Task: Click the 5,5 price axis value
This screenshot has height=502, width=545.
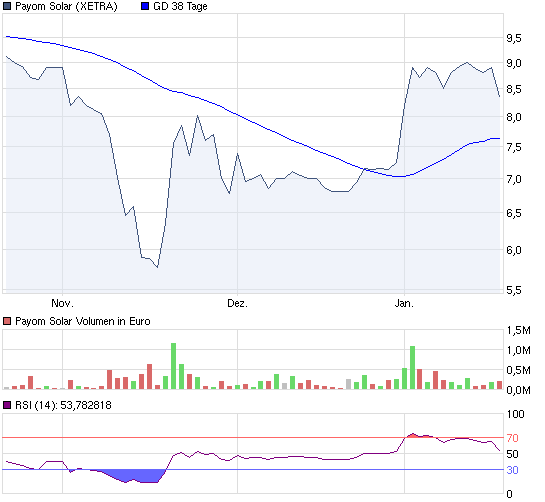Action: coord(514,290)
